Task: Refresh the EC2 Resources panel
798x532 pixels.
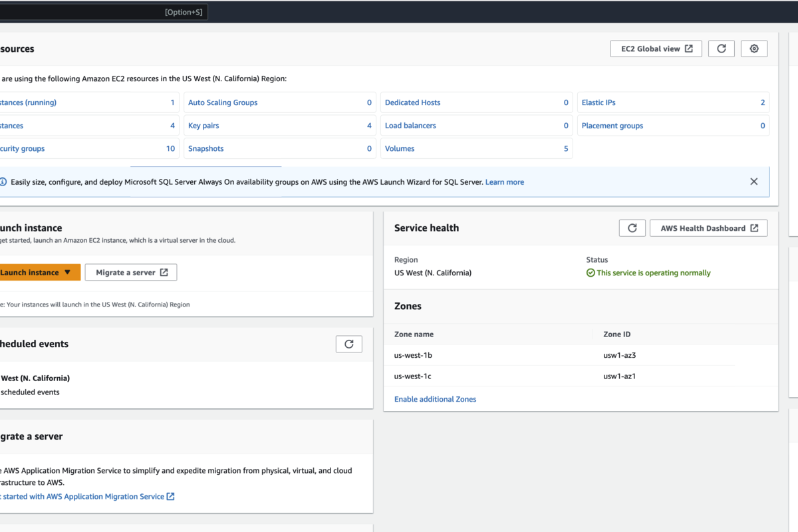Action: tap(722, 49)
